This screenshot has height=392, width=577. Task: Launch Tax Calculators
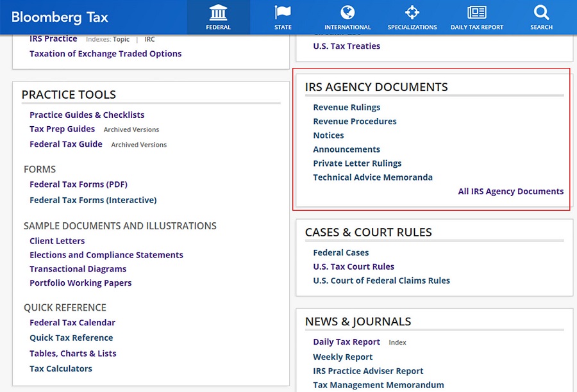pyautogui.click(x=61, y=369)
